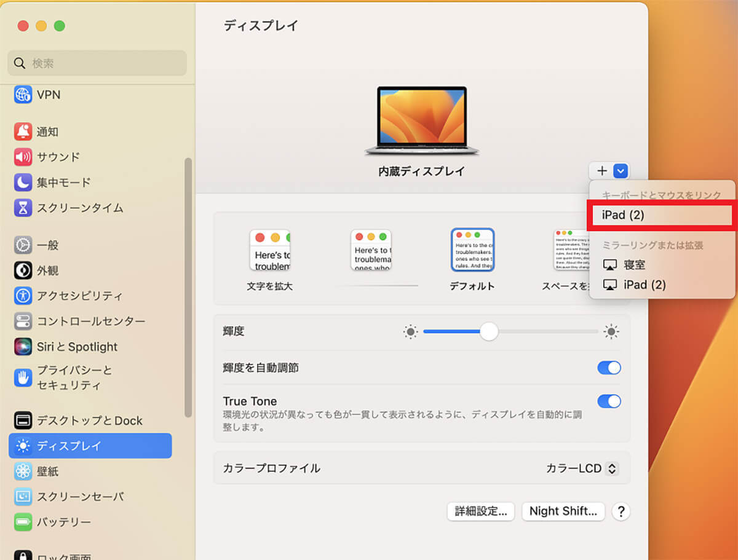Click the flower icon for 壁紙
This screenshot has height=560, width=738.
[x=23, y=471]
